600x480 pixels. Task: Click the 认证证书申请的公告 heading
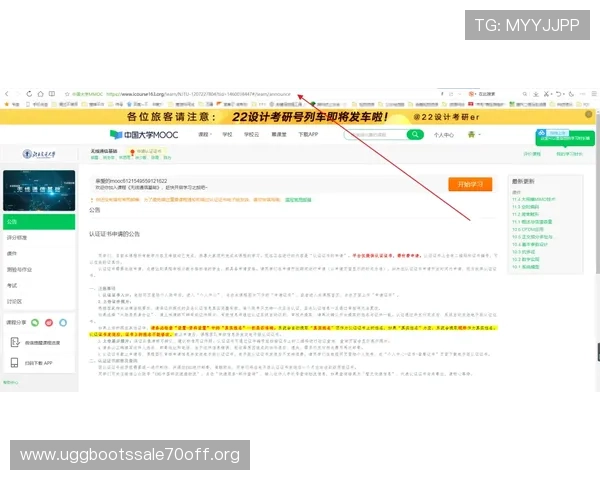pyautogui.click(x=114, y=234)
